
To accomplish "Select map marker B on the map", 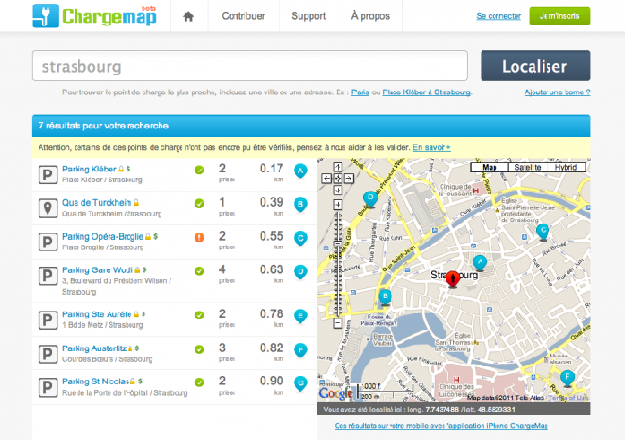I will 385,297.
